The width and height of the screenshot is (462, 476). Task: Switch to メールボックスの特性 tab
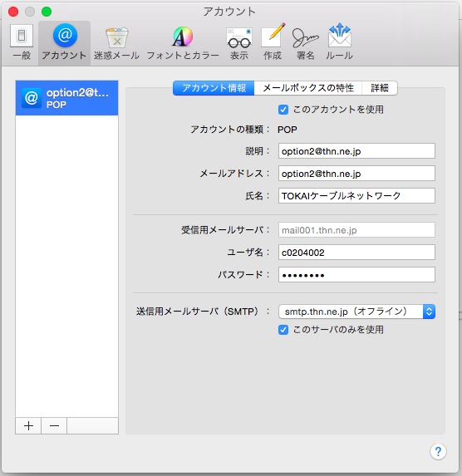(308, 88)
